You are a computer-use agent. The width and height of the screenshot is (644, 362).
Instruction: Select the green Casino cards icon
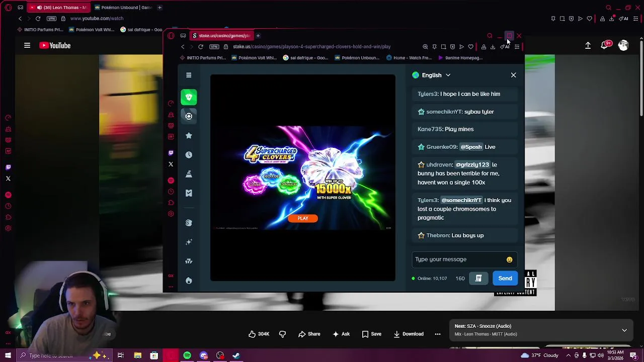(x=189, y=97)
